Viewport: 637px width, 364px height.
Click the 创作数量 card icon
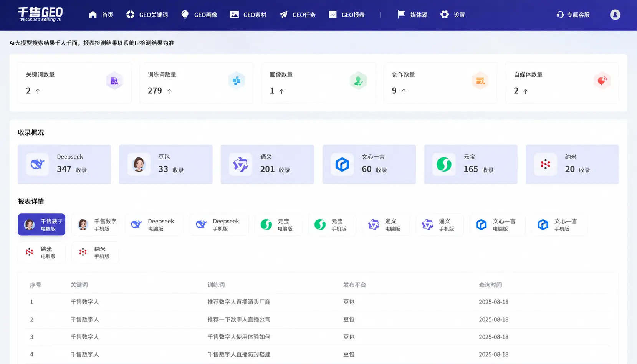(x=480, y=81)
